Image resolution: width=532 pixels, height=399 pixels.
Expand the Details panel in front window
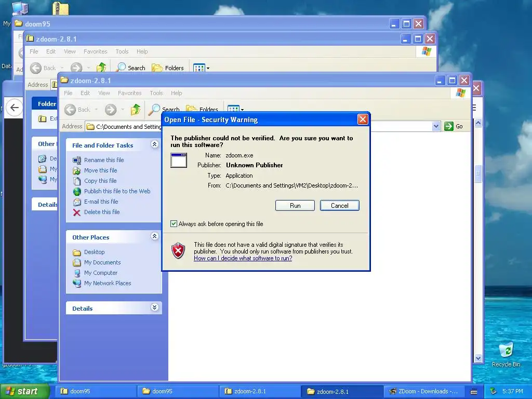(154, 308)
